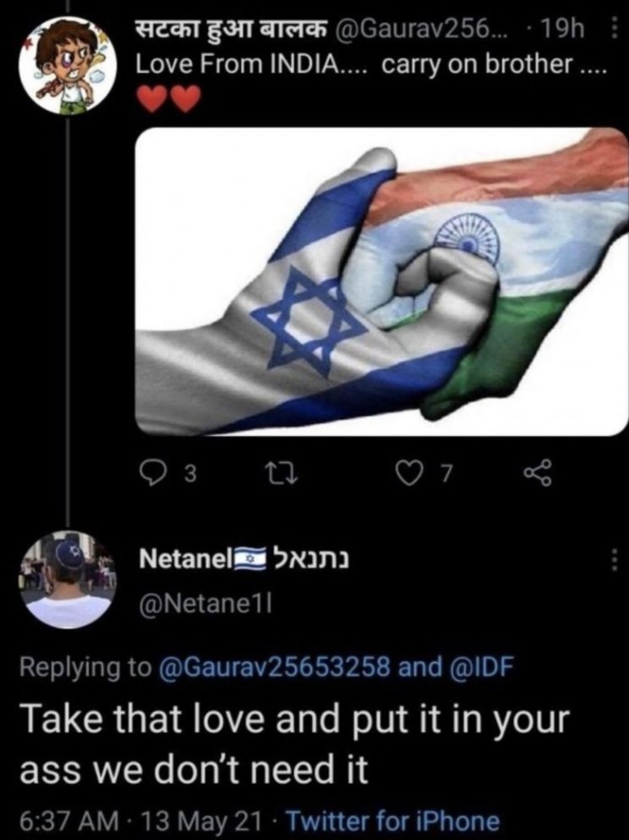Open the @Gaurav25653258 mention link

click(275, 667)
